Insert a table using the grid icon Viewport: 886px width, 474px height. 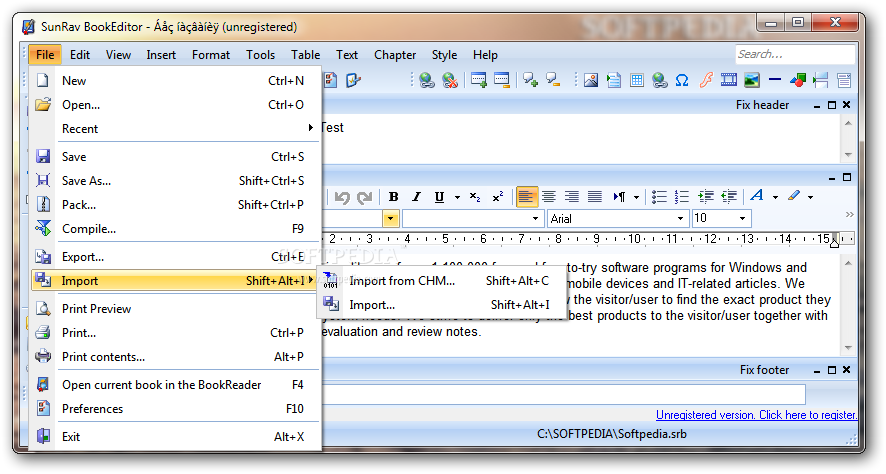[637, 80]
